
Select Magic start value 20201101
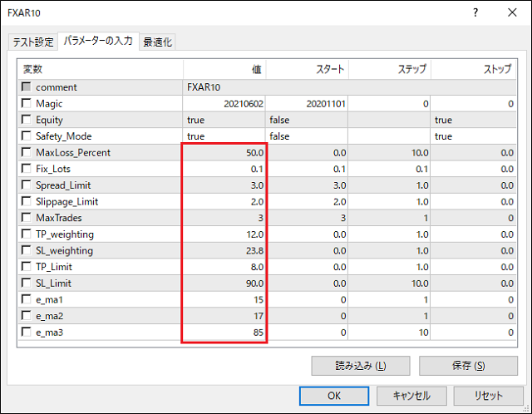[x=307, y=103]
